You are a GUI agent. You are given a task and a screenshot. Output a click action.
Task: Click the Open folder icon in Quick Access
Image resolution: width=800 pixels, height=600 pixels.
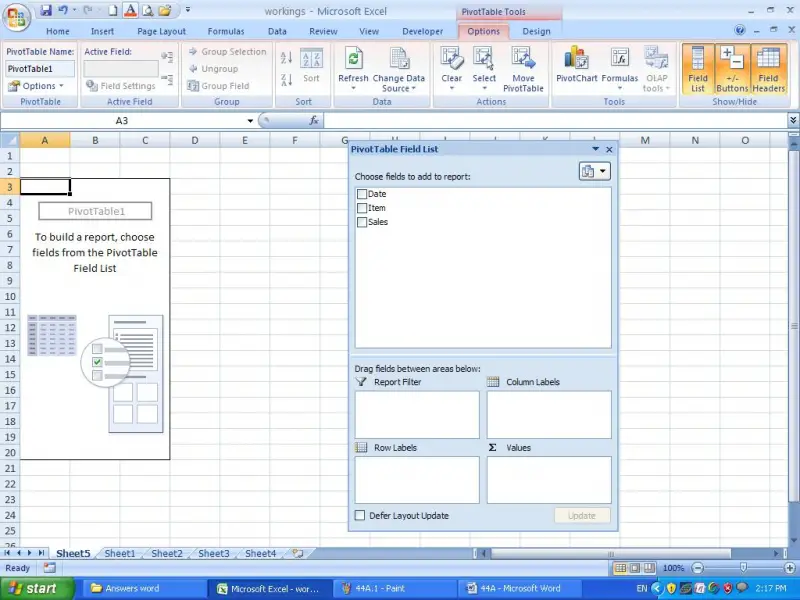click(164, 10)
